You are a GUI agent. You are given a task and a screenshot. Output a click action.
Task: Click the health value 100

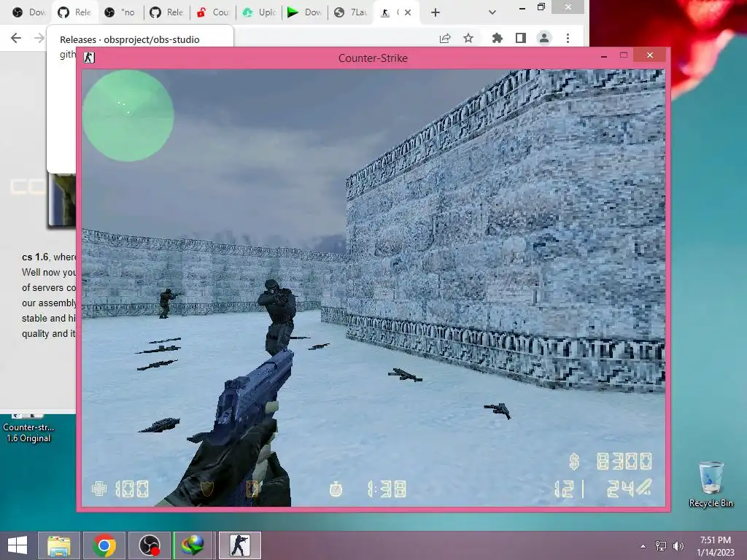[132, 489]
